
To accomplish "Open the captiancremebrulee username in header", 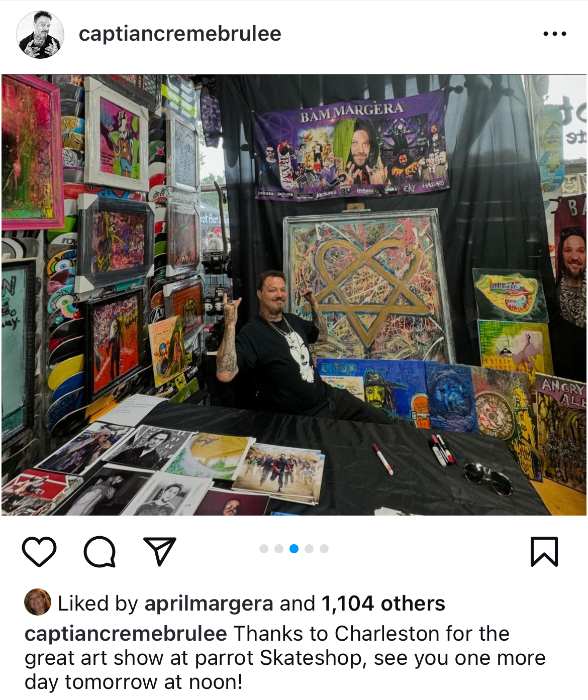I will point(180,34).
